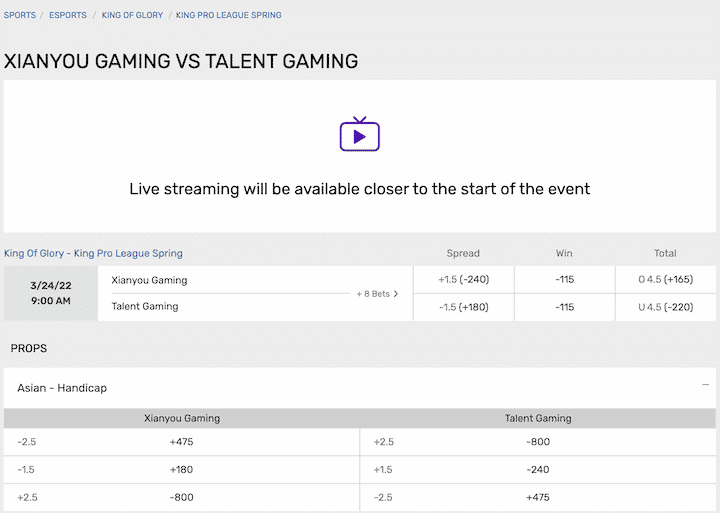Image resolution: width=720 pixels, height=513 pixels.
Task: Click the 3/24/22 9:00 AM date cell
Action: (51, 293)
